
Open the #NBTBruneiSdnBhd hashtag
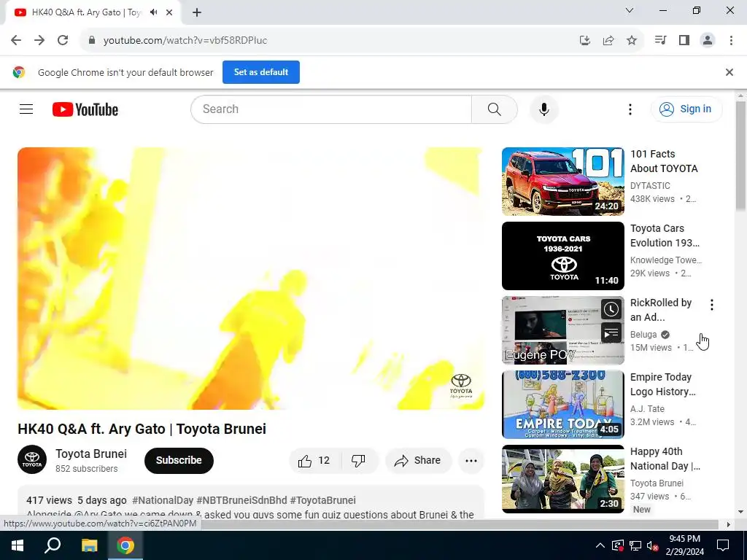click(x=241, y=500)
